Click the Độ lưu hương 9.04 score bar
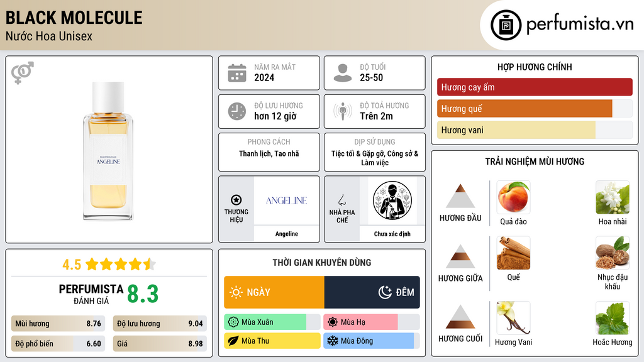This screenshot has height=362, width=644. click(x=160, y=324)
